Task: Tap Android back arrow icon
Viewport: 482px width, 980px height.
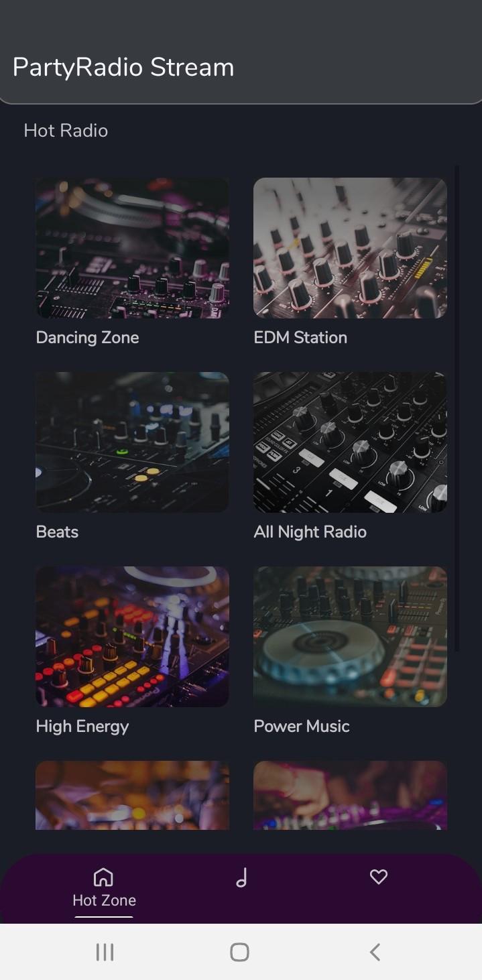Action: pos(375,952)
